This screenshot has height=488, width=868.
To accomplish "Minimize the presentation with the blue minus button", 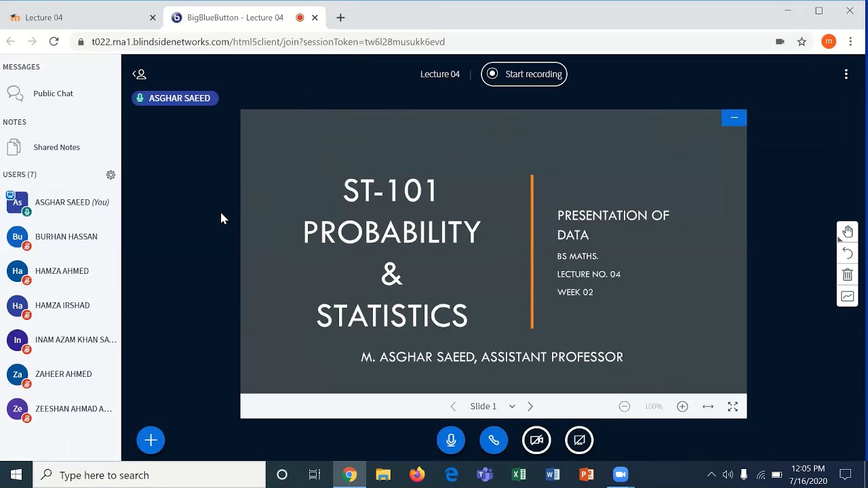I will pos(734,118).
